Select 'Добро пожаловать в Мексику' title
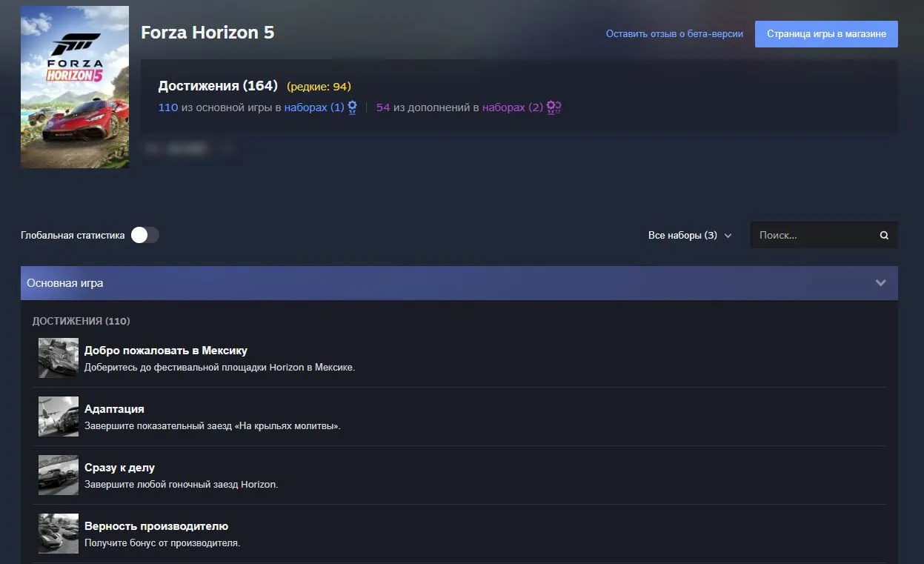Image resolution: width=924 pixels, height=564 pixels. (166, 351)
